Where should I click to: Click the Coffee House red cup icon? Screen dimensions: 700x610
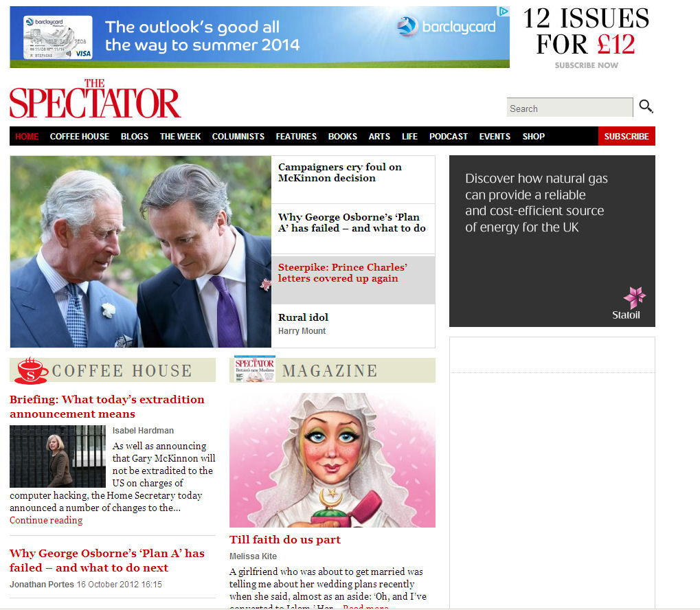pos(30,370)
